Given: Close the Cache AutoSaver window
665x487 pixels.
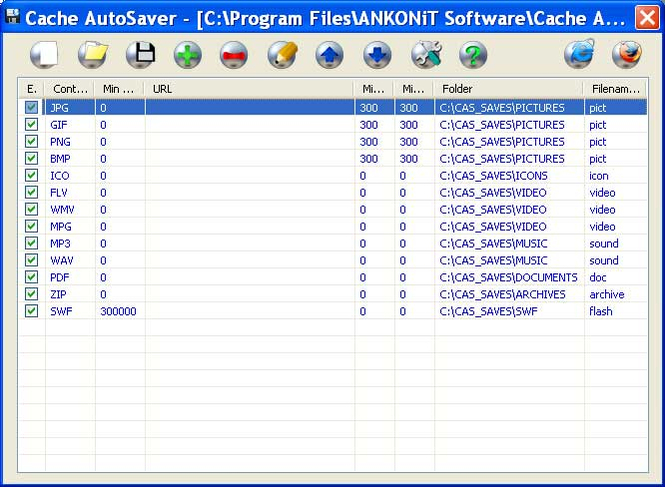Looking at the screenshot, I should 647,18.
